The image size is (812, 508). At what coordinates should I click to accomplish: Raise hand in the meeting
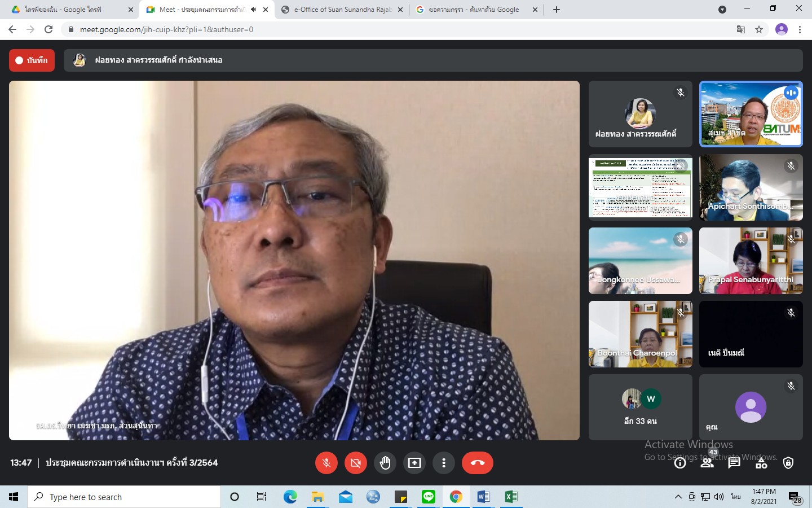(385, 463)
